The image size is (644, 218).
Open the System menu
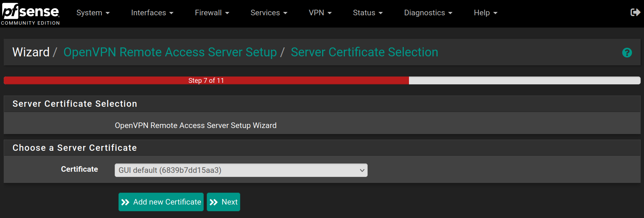click(x=93, y=13)
